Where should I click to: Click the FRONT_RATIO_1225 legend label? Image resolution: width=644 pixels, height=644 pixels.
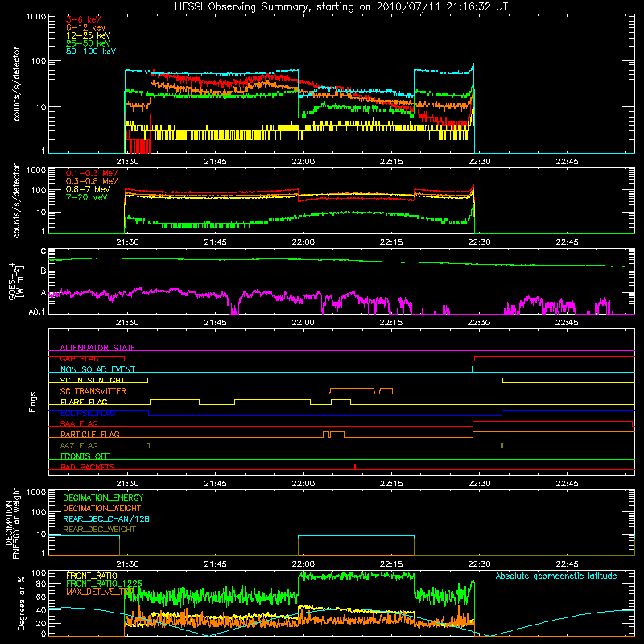(104, 584)
